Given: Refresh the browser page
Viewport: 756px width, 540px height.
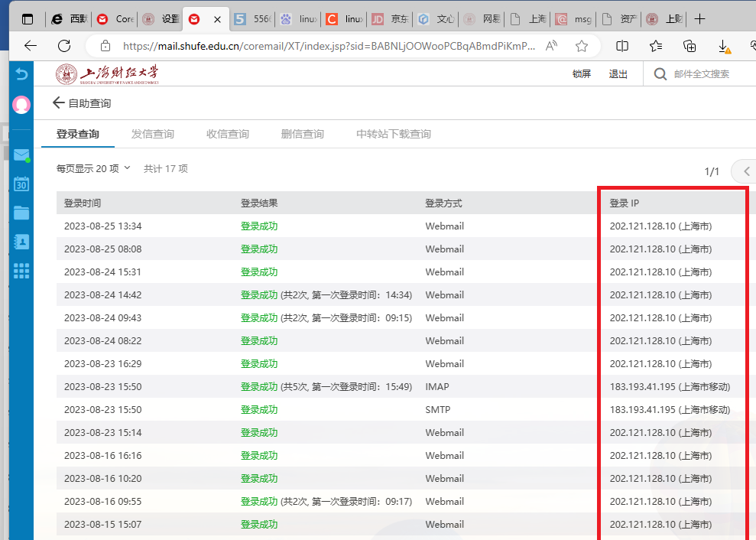Looking at the screenshot, I should coord(64,46).
